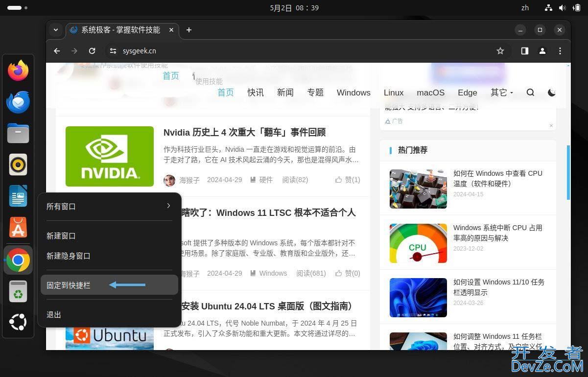This screenshot has height=377, width=588.
Task: Open the App Center dock icon
Action: click(x=18, y=227)
